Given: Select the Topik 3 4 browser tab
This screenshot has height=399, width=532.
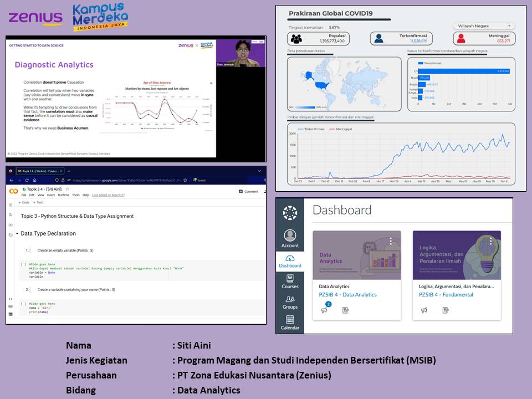Looking at the screenshot, I should click(x=40, y=171).
